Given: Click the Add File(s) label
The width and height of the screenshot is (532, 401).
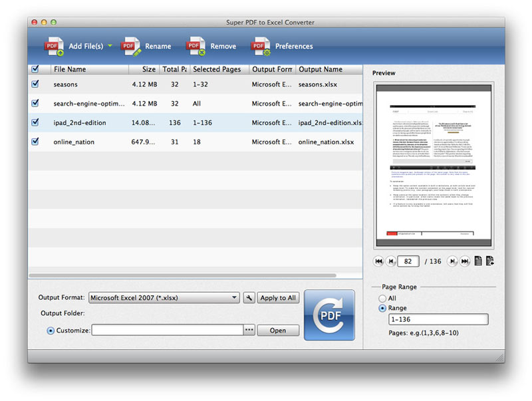Looking at the screenshot, I should [86, 46].
